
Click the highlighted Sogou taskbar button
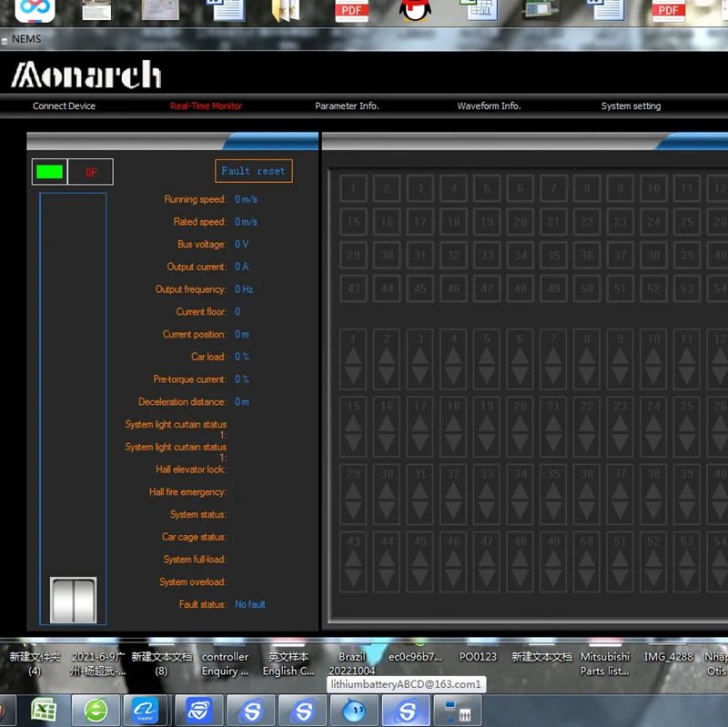click(x=407, y=711)
